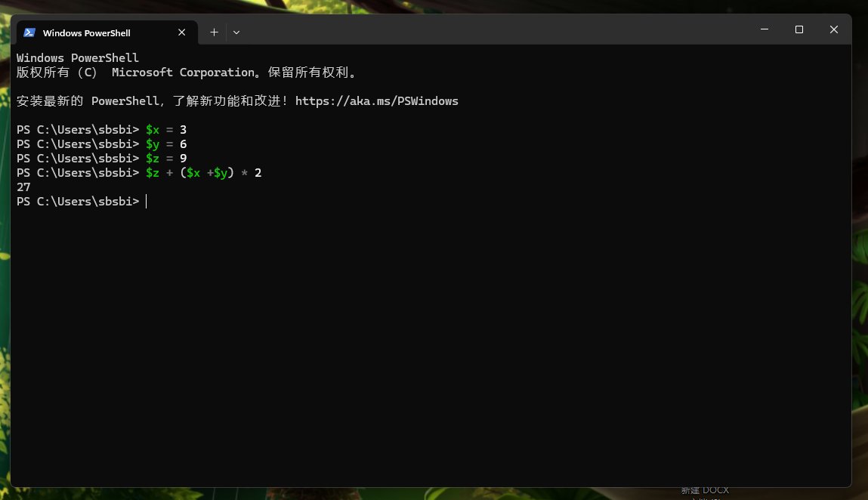Click the https://aka.ms/PSWindows link
Image resolution: width=868 pixels, height=500 pixels.
tap(376, 101)
